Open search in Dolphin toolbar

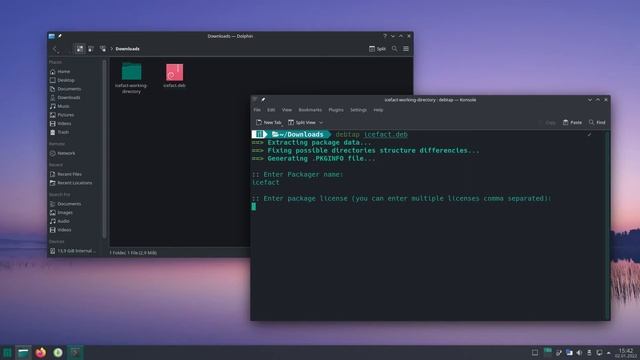(394, 49)
